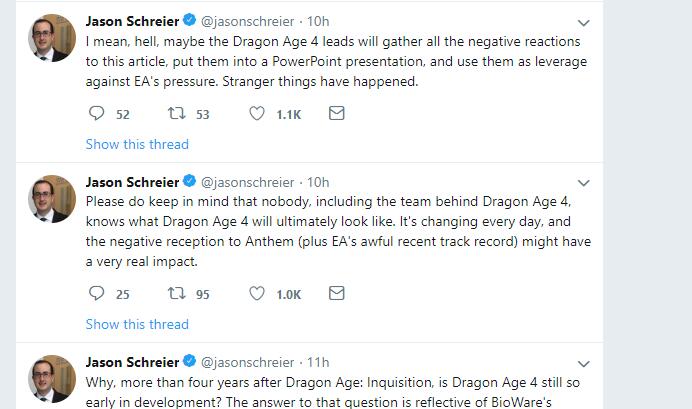Screen dimensions: 692x409
Task: Reply to the tweet with 25 replies
Action: point(97,294)
